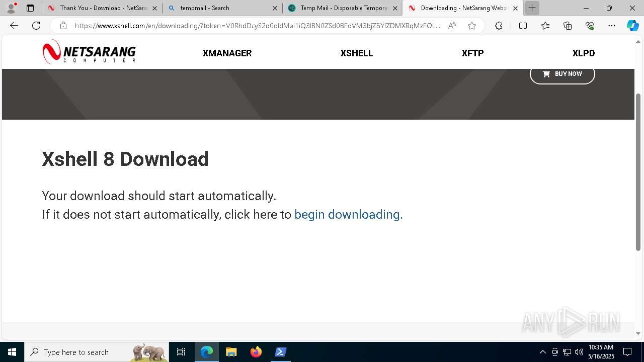This screenshot has height=362, width=644.
Task: Open the clock showing 10:35 AM
Action: click(601, 352)
